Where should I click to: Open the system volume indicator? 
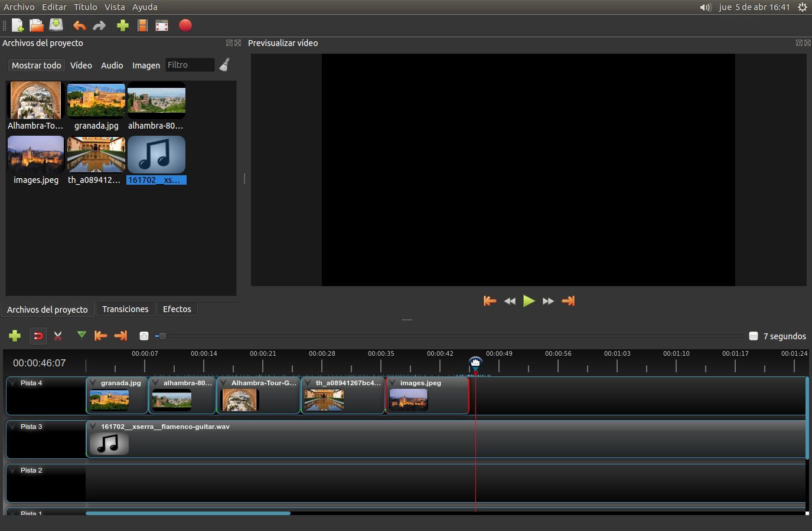tap(706, 7)
